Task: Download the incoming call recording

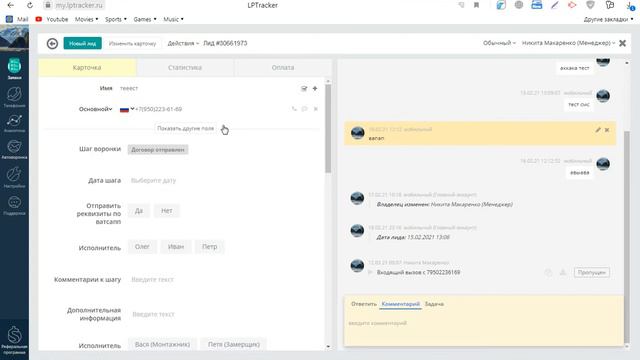Action: [562, 272]
